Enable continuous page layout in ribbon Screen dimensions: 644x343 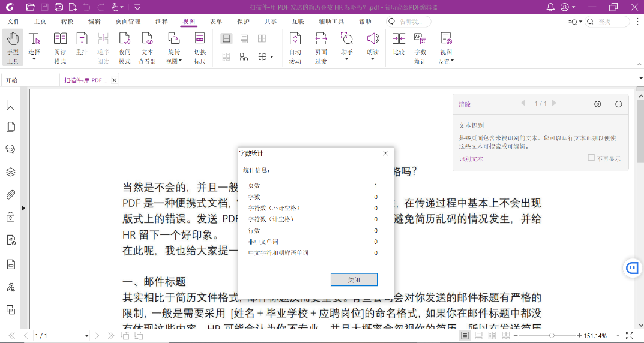[244, 38]
